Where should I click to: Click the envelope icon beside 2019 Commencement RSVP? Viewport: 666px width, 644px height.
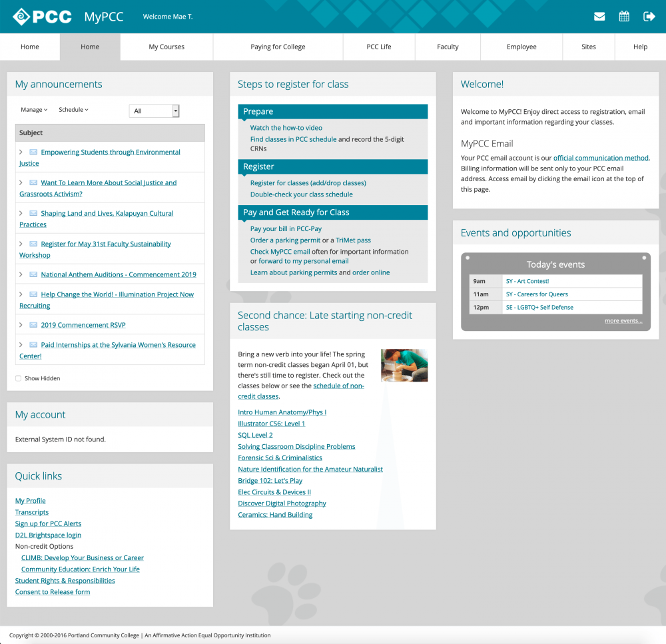coord(33,324)
